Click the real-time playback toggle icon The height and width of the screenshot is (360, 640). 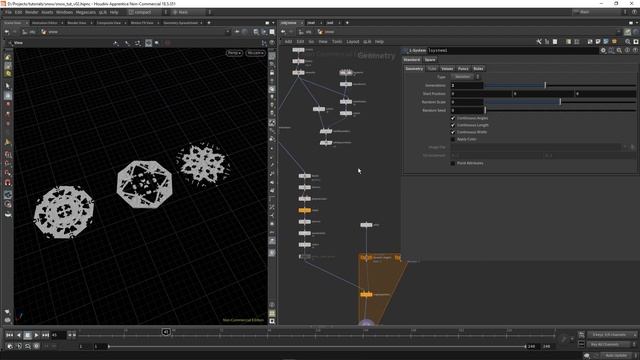[10, 346]
